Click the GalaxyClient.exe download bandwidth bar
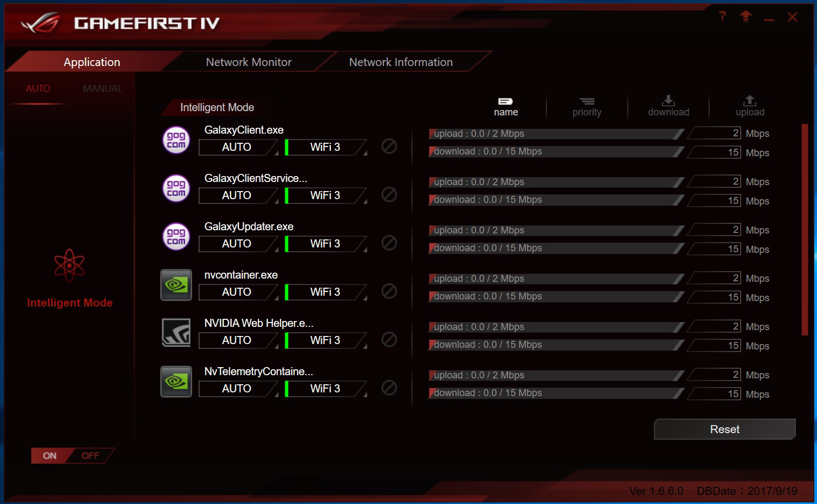 point(556,151)
